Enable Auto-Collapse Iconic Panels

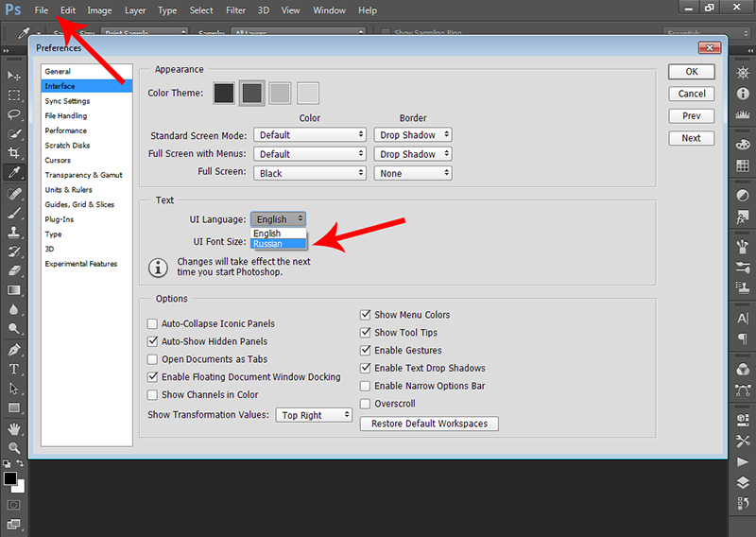tap(153, 324)
